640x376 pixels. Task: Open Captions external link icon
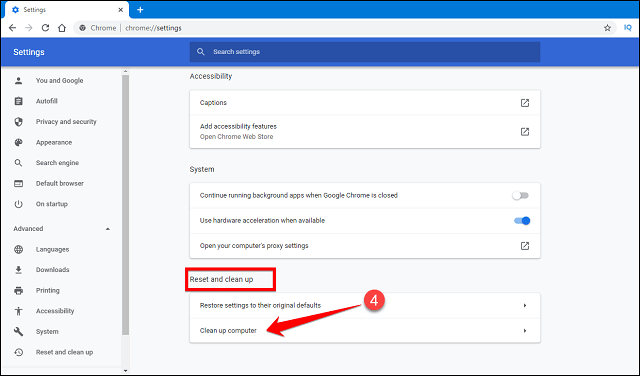coord(525,103)
